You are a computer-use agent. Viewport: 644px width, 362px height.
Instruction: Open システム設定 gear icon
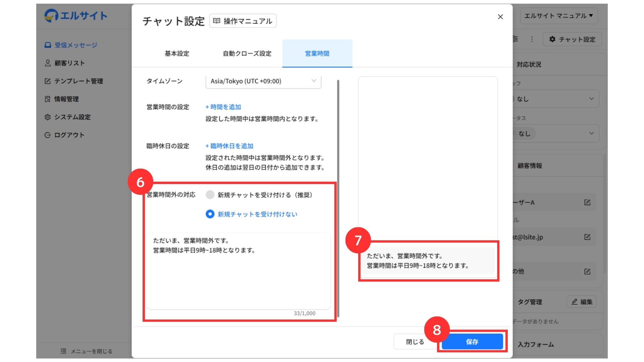point(48,117)
